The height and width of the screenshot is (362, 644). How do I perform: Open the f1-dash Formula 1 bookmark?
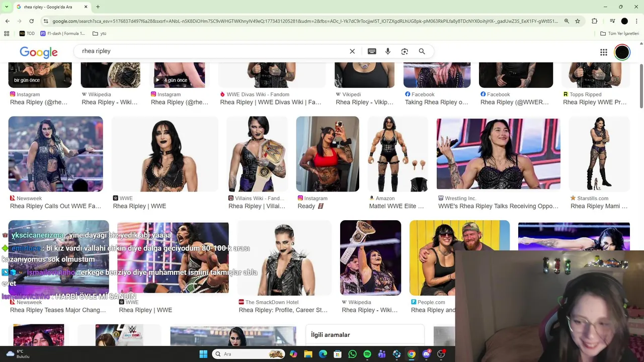62,34
